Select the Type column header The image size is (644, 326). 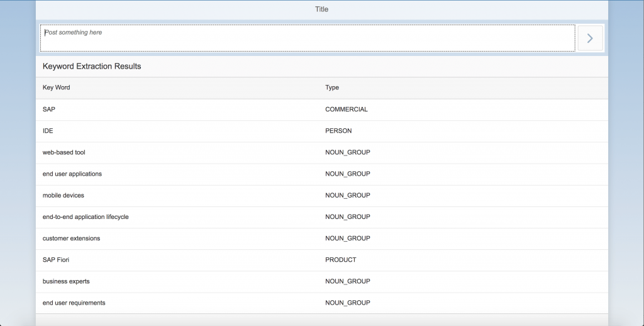332,87
